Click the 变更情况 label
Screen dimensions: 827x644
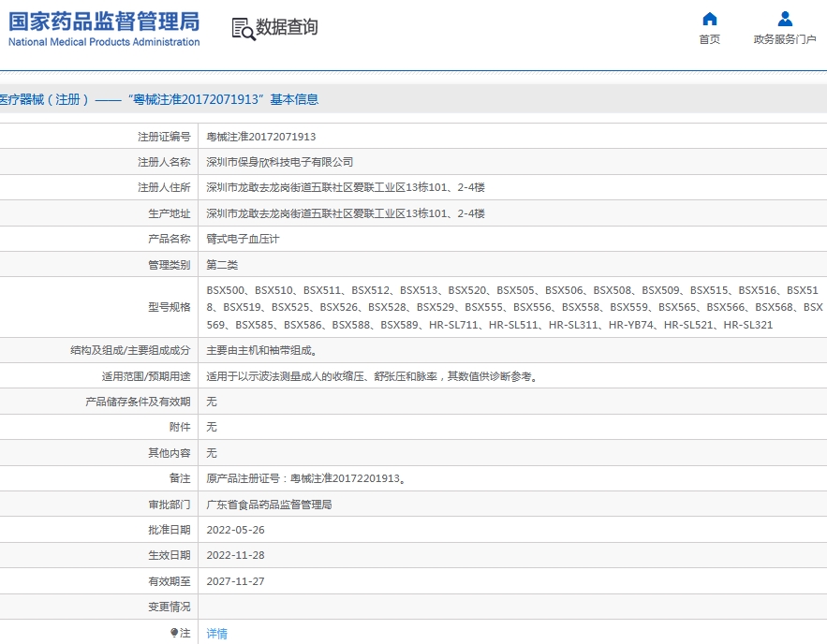click(170, 607)
